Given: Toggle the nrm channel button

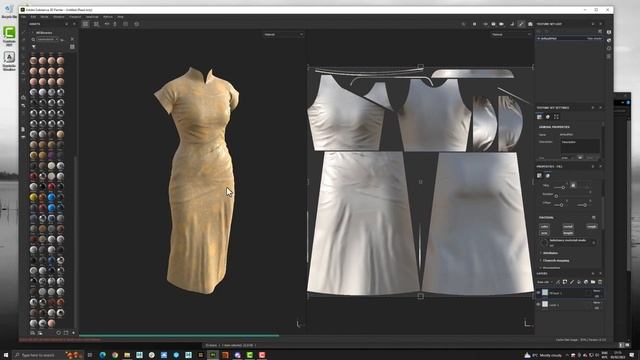Looking at the screenshot, I should [x=544, y=233].
